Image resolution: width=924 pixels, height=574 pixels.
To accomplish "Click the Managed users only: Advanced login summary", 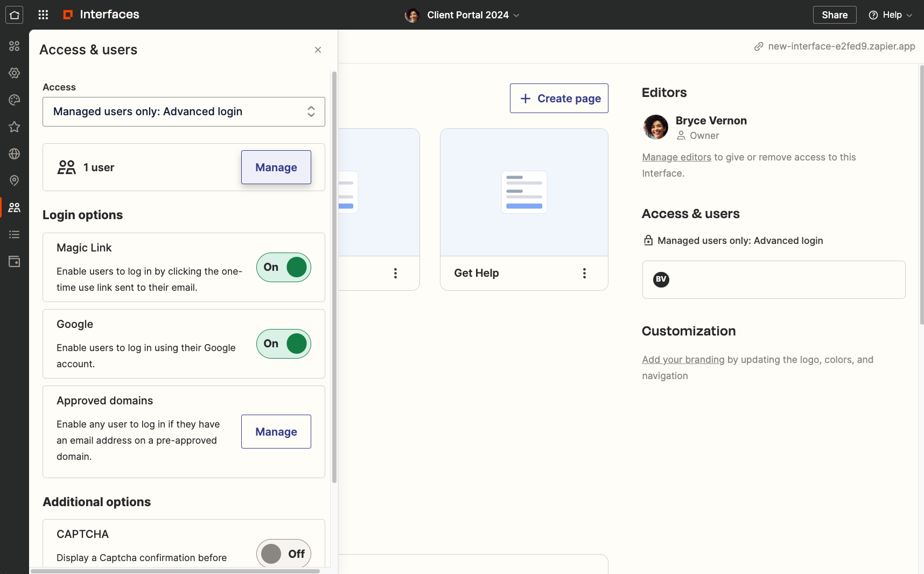I will tap(740, 241).
